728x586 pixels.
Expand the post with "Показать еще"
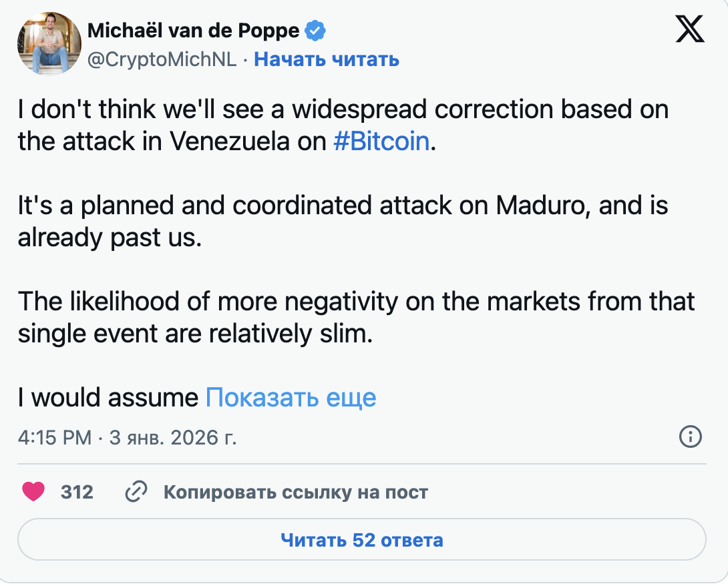coord(291,397)
